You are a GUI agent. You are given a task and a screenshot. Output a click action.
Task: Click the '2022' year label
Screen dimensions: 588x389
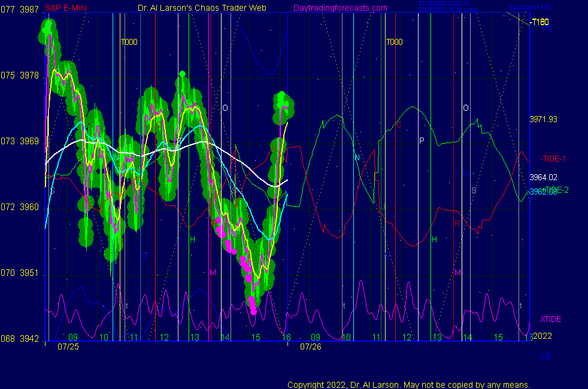pyautogui.click(x=542, y=336)
